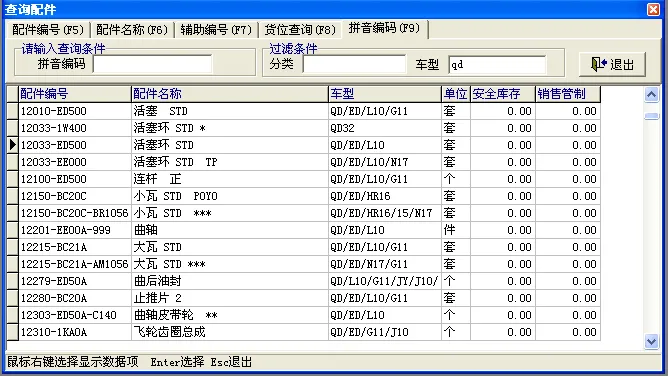The width and height of the screenshot is (668, 376).
Task: Select row marker for 12033-ED500
Action: pyautogui.click(x=12, y=145)
